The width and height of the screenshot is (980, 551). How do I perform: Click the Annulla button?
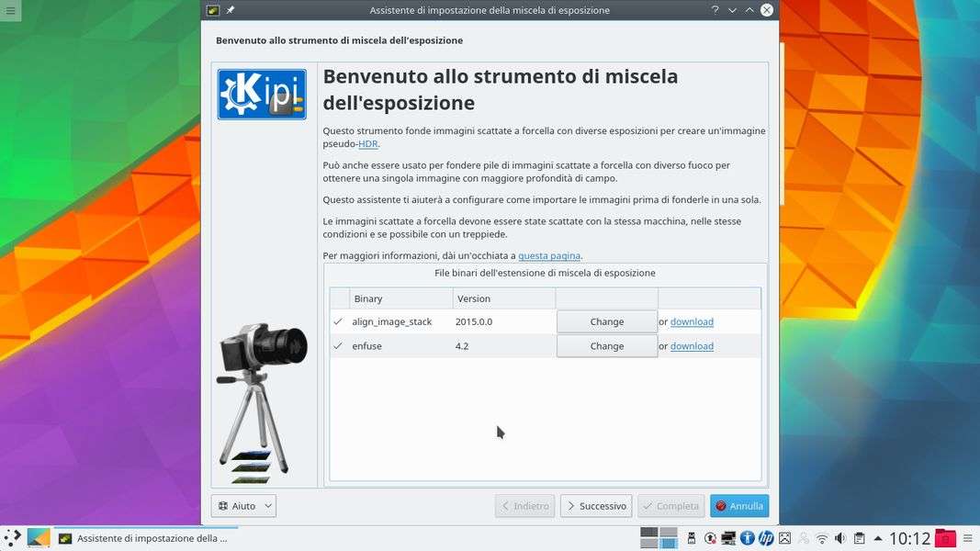[x=739, y=506]
